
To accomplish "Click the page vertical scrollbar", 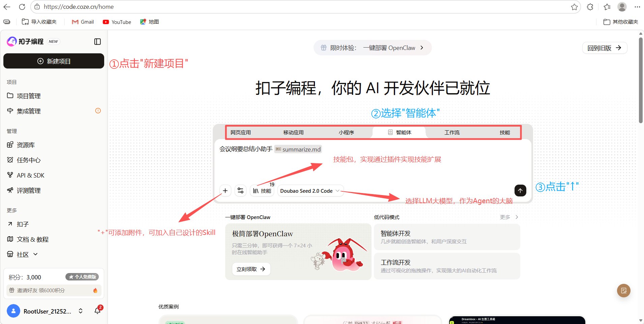I will pos(641,80).
